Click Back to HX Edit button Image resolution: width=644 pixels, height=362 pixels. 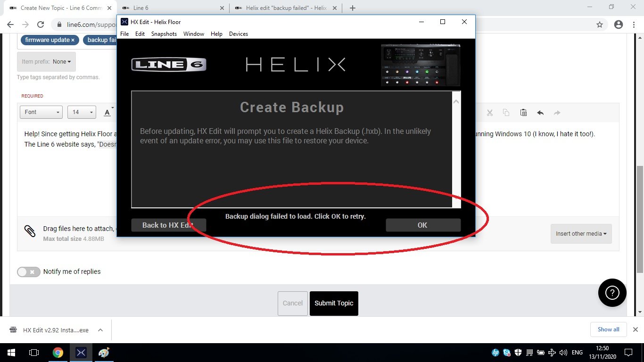(168, 225)
